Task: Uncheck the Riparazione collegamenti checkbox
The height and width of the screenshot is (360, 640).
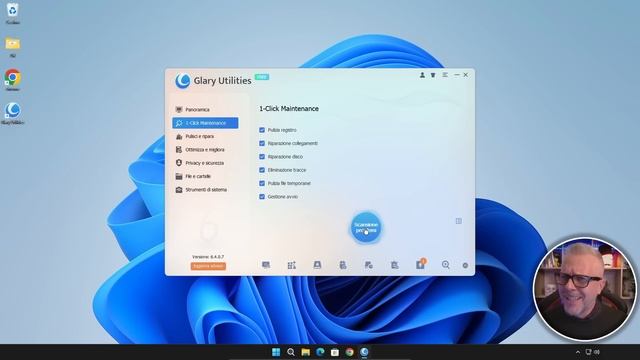Action: (262, 143)
